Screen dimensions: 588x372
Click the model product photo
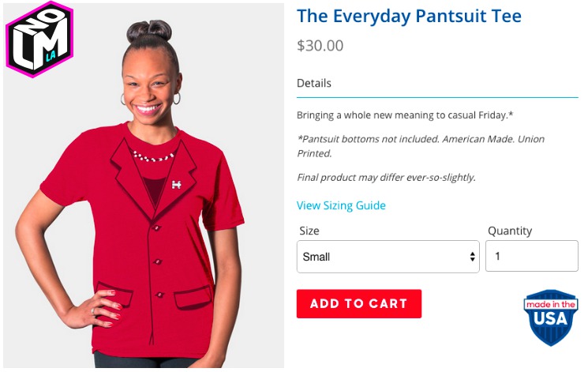pos(144,186)
